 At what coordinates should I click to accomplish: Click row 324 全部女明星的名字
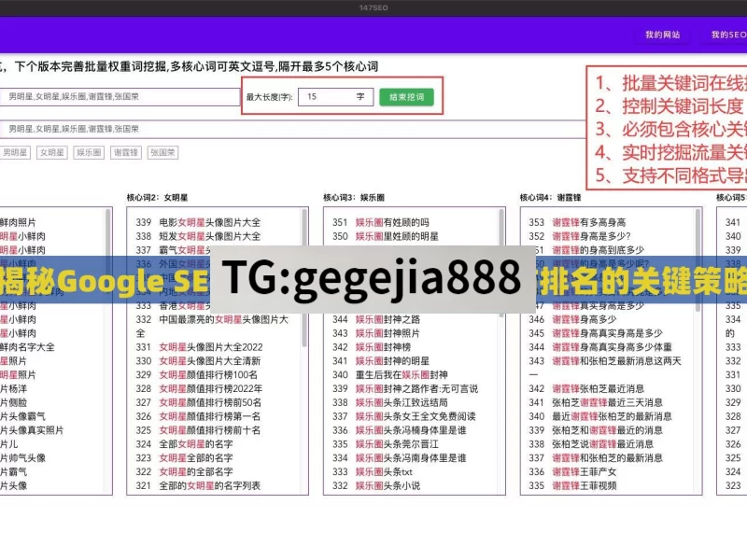(184, 444)
